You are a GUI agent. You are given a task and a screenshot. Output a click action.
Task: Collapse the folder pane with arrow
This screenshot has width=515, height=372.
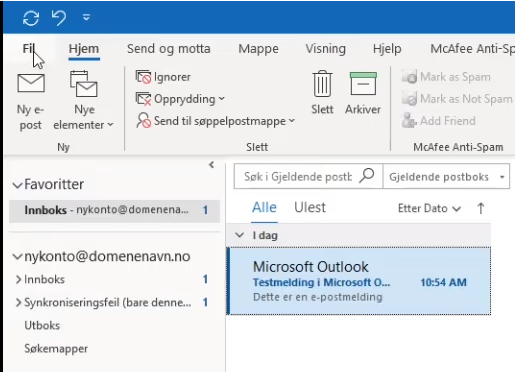tap(211, 165)
